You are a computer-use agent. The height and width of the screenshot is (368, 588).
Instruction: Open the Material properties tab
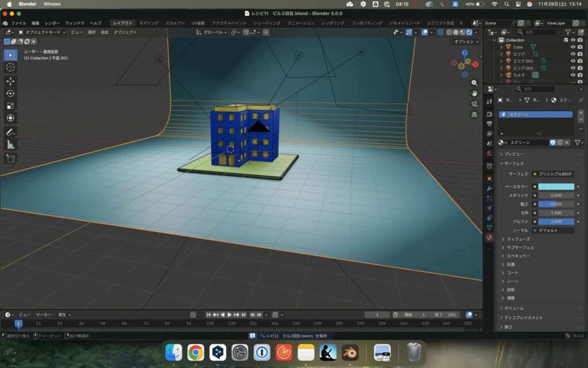click(489, 237)
